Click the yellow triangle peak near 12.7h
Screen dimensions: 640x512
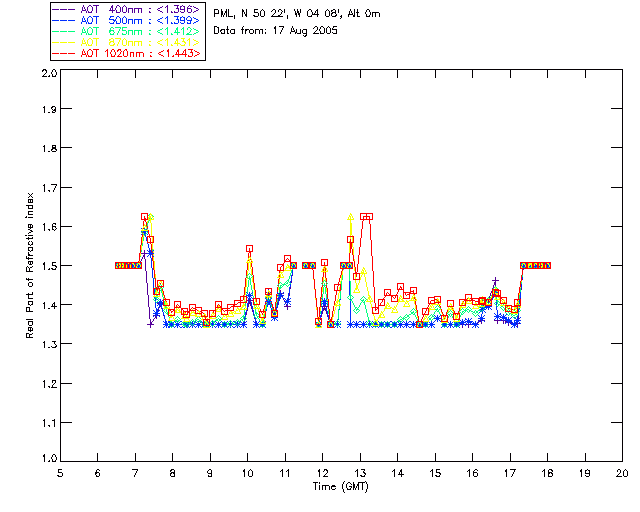[350, 217]
